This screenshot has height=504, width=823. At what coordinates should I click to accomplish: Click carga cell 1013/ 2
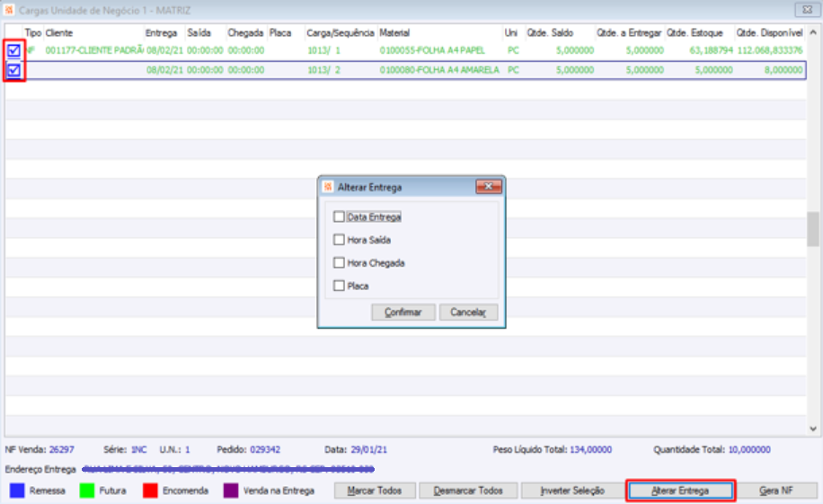[323, 70]
